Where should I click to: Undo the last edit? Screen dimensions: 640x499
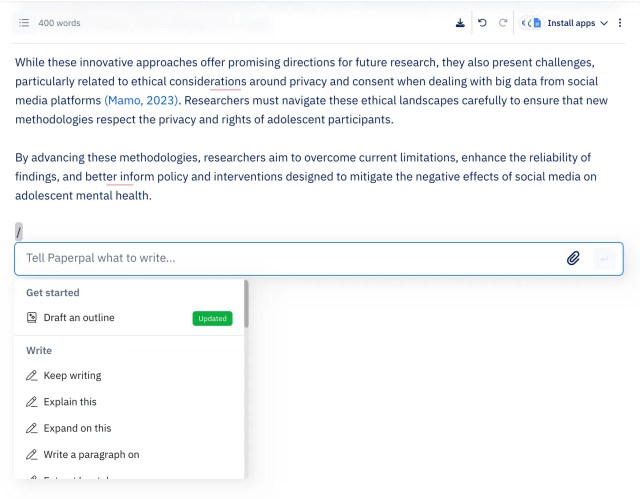[482, 23]
